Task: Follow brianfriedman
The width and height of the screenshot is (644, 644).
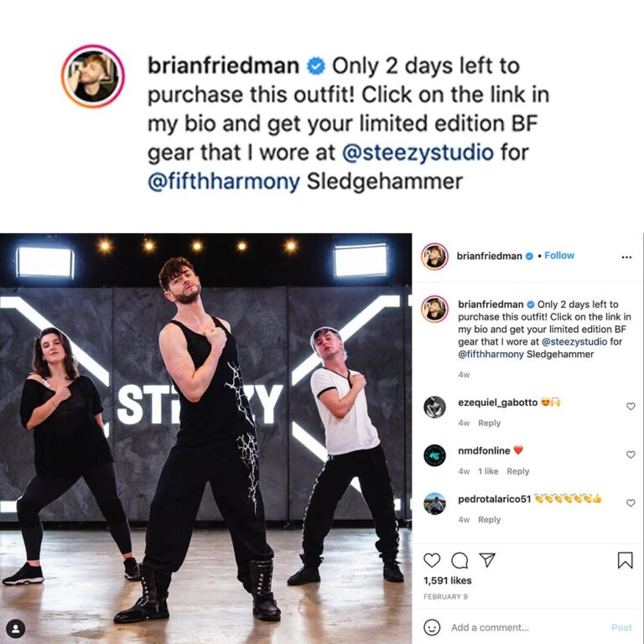Action: [559, 256]
